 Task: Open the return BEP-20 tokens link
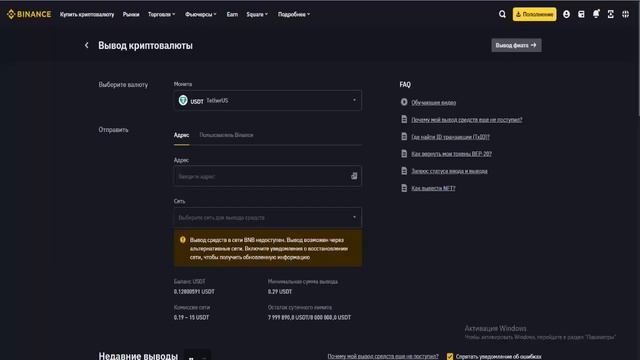click(x=451, y=154)
